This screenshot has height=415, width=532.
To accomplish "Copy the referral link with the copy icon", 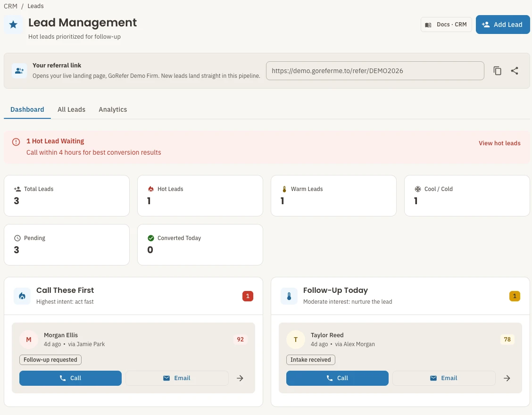I will (x=497, y=71).
